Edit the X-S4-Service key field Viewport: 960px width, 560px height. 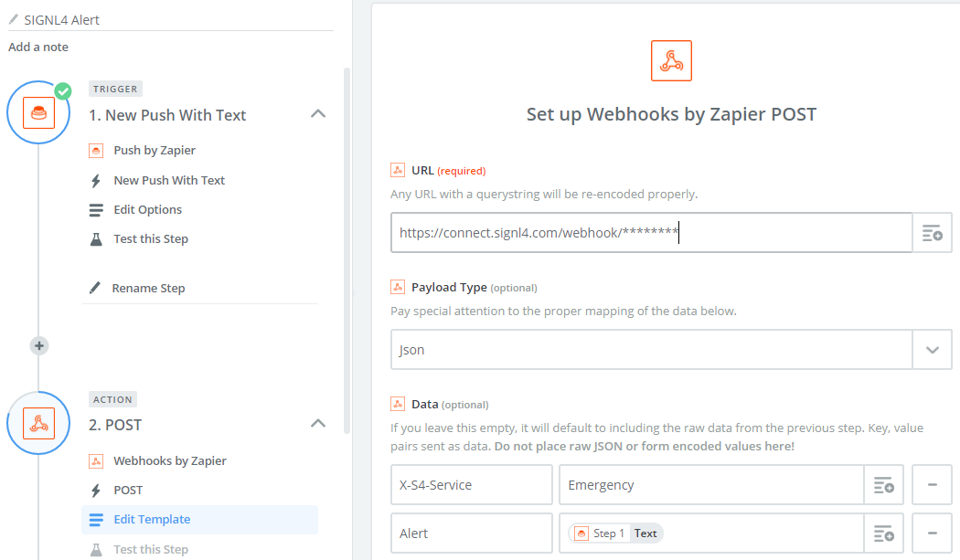472,485
